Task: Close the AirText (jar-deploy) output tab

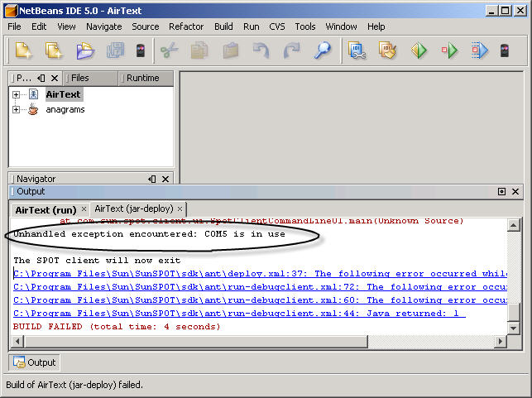Action: (180, 209)
